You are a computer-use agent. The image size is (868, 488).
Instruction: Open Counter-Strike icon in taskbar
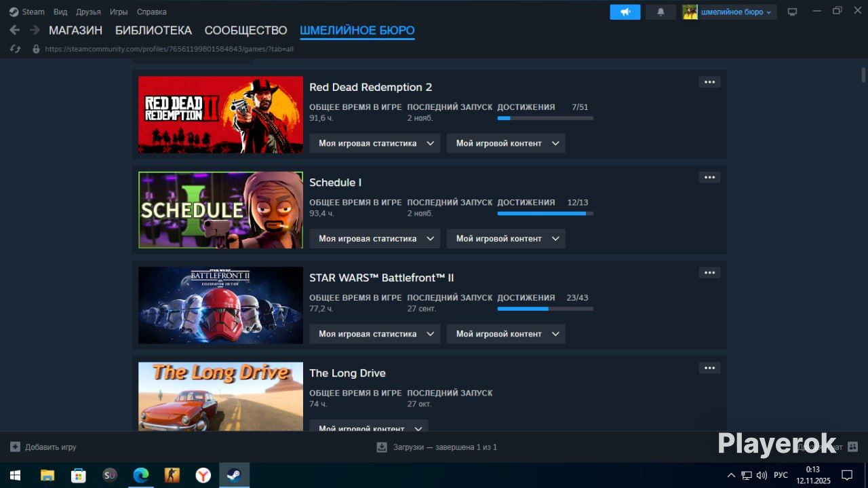[x=172, y=475]
